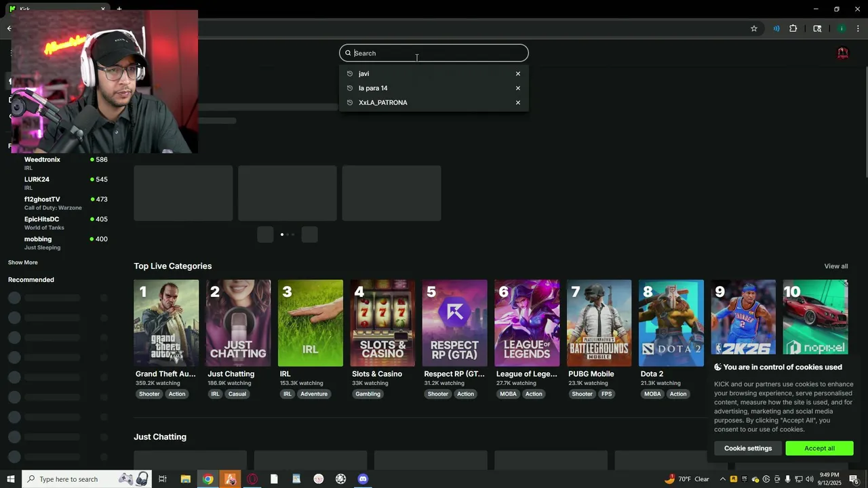Click the FPS tag under PUBG Mobile
This screenshot has height=488, width=868.
606,394
